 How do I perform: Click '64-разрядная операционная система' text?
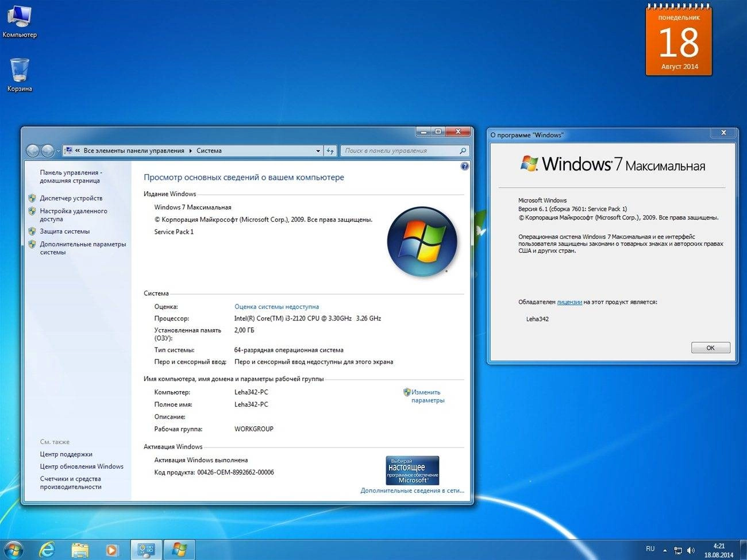(x=289, y=350)
